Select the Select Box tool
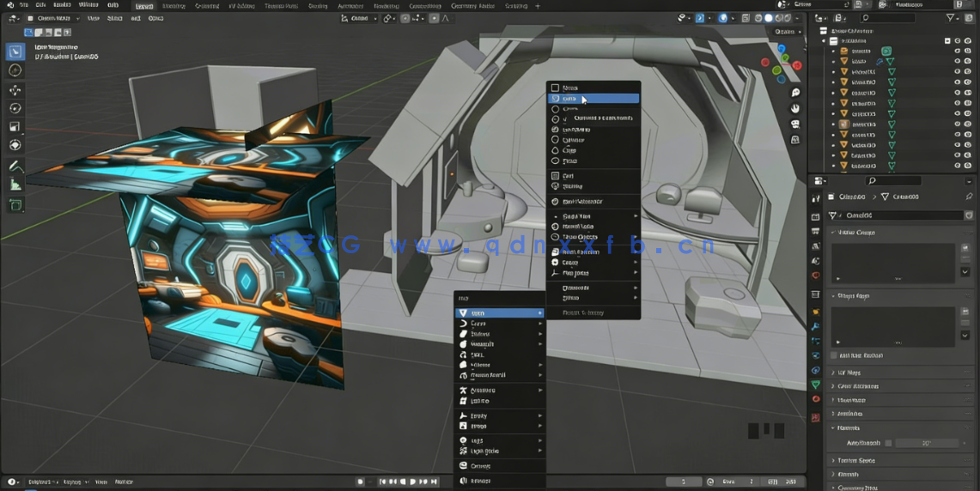Screen dimensions: 980x491 point(15,52)
